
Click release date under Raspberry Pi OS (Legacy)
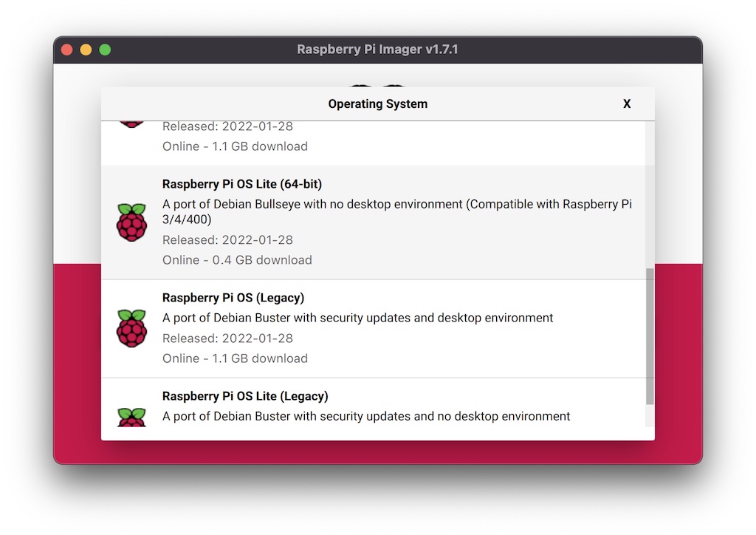(227, 338)
